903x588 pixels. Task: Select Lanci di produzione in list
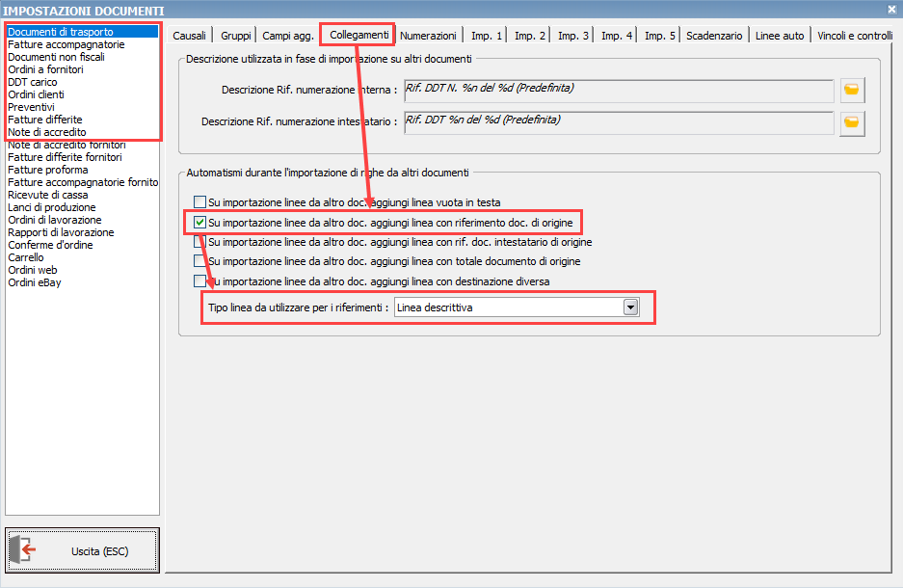tap(82, 207)
